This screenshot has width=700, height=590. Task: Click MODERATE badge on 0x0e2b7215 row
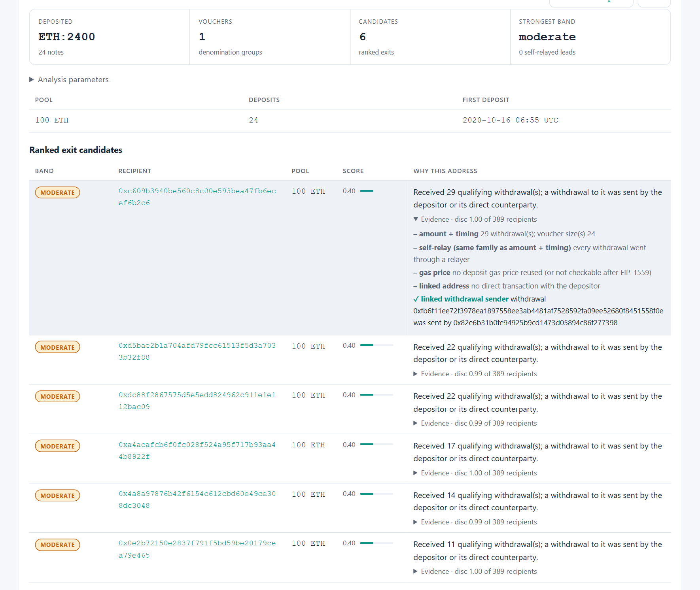click(x=57, y=545)
